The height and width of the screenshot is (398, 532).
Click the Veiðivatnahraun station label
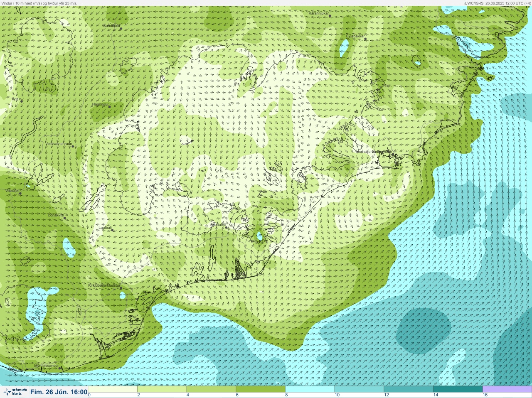[x=59, y=144]
